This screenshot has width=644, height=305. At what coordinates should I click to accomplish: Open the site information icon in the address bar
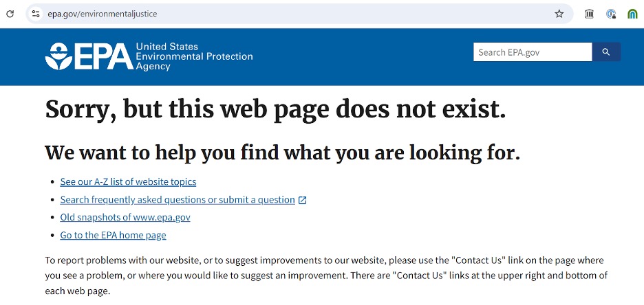tap(36, 14)
